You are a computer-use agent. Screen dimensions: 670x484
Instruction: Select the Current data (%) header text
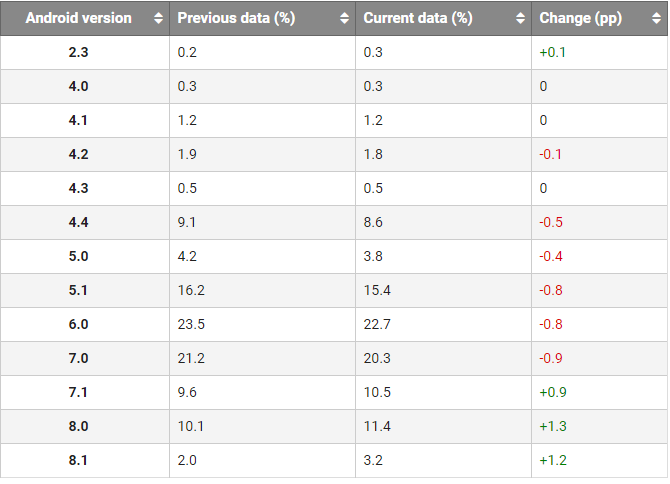pos(418,19)
